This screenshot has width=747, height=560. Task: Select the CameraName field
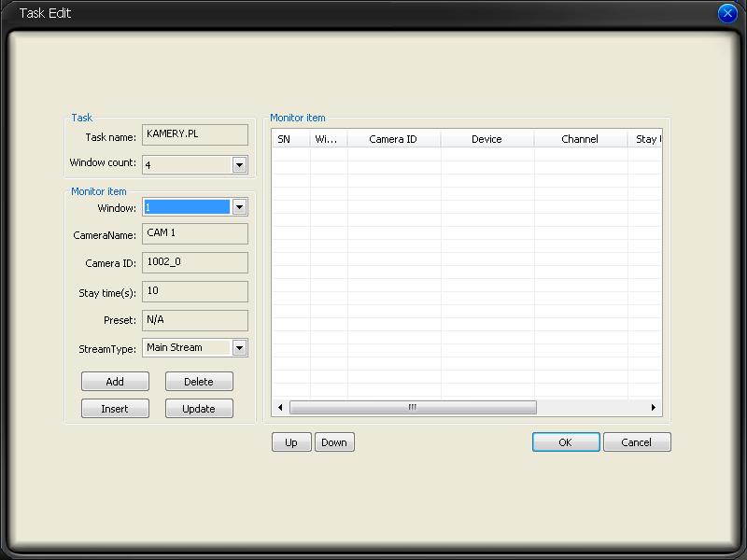click(x=195, y=233)
